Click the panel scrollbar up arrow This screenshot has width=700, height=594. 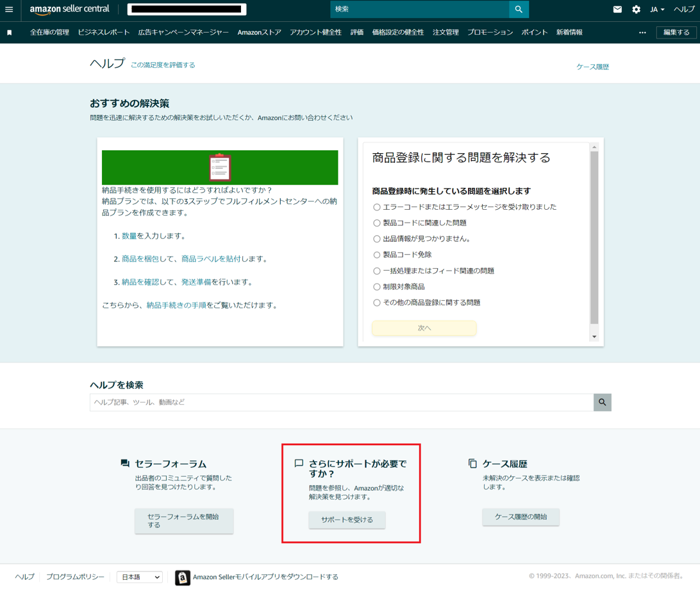594,147
